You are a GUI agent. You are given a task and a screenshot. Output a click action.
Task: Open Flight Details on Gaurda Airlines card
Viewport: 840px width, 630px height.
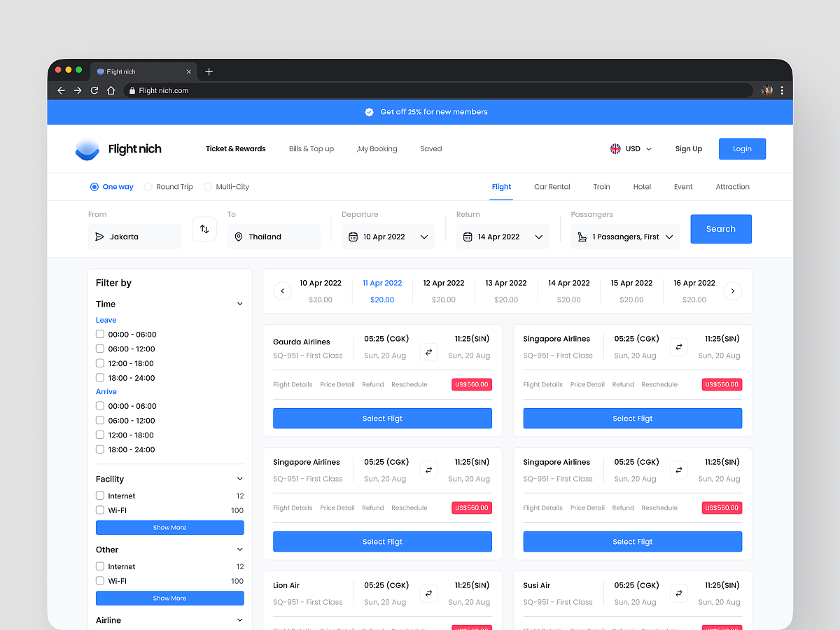(x=293, y=384)
